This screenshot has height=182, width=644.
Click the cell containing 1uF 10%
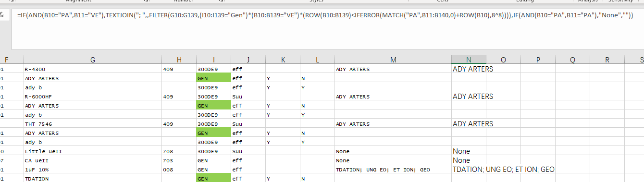point(92,170)
